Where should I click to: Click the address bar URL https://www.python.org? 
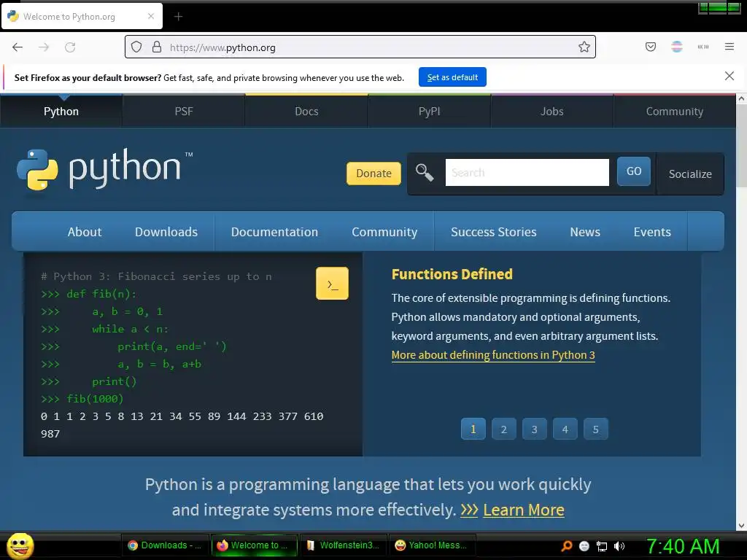(222, 47)
